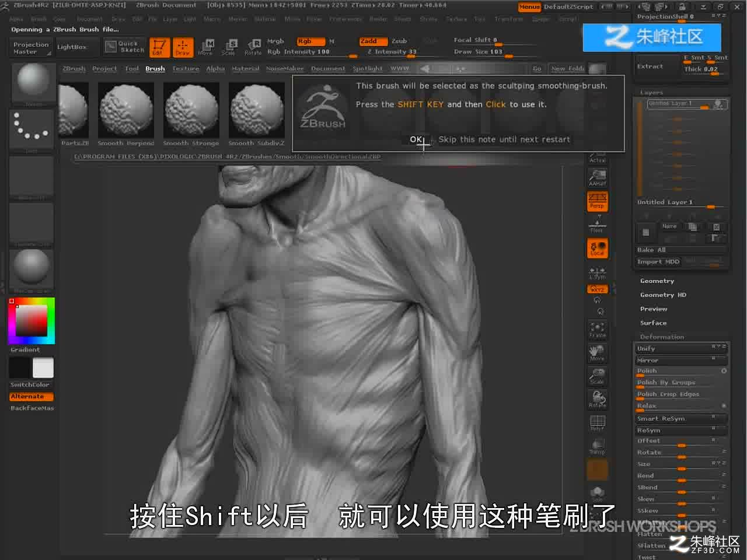Select the Smooth Stronger brush thumbnail

[x=191, y=114]
